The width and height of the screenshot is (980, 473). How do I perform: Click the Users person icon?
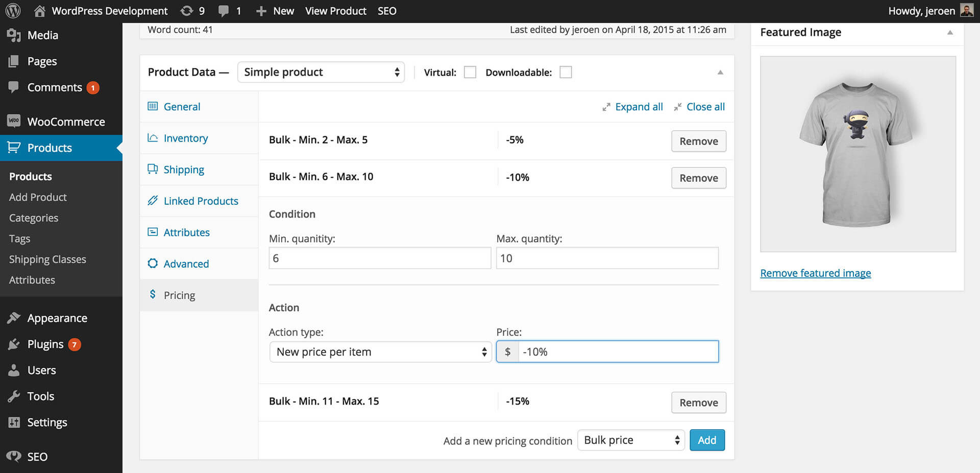coord(14,370)
